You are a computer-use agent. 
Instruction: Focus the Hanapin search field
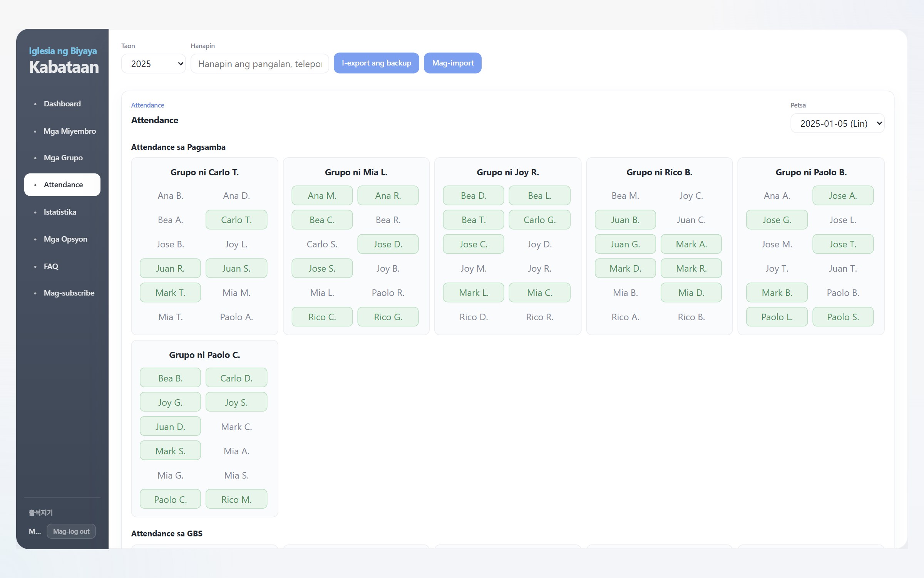pos(260,64)
